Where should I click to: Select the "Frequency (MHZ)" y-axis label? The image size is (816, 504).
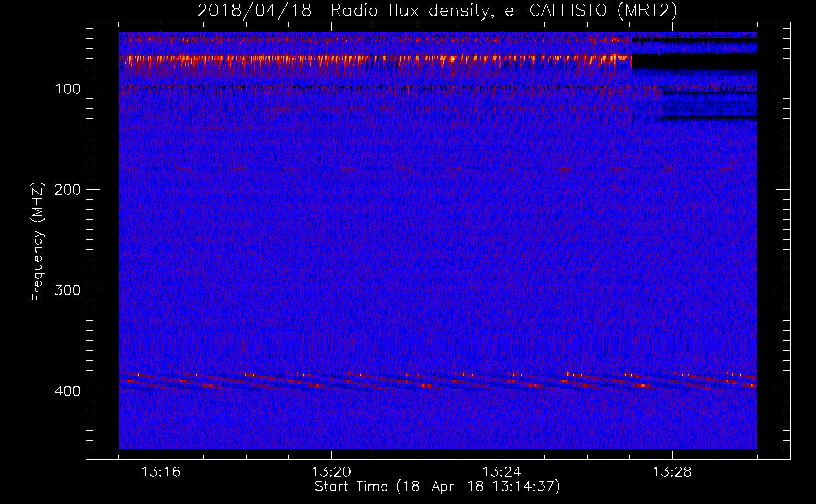click(38, 241)
